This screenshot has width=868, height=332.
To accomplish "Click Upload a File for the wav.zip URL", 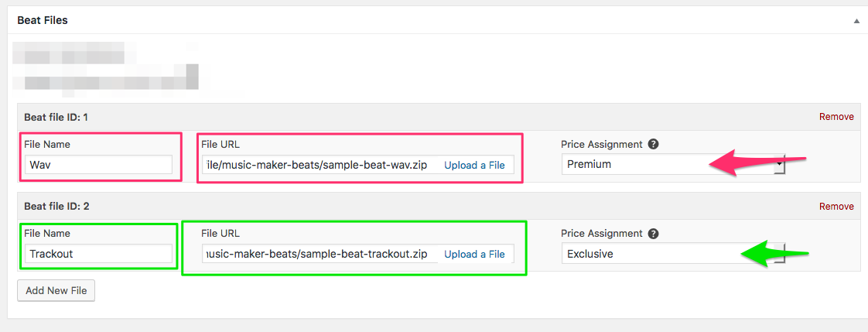I will pos(474,165).
